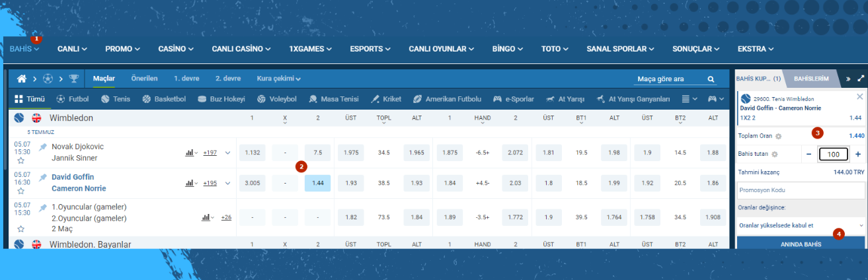Open the sports list menu dropdown
868x280 pixels.
click(x=690, y=99)
